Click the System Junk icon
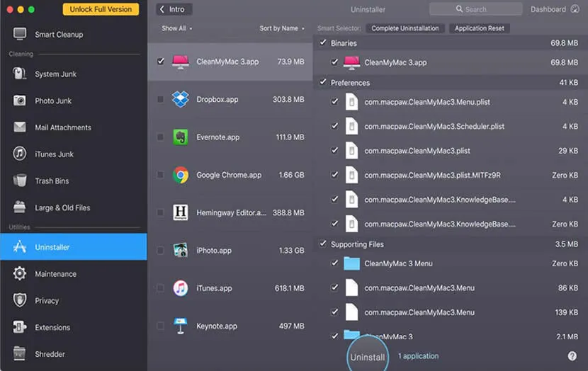 [20, 74]
